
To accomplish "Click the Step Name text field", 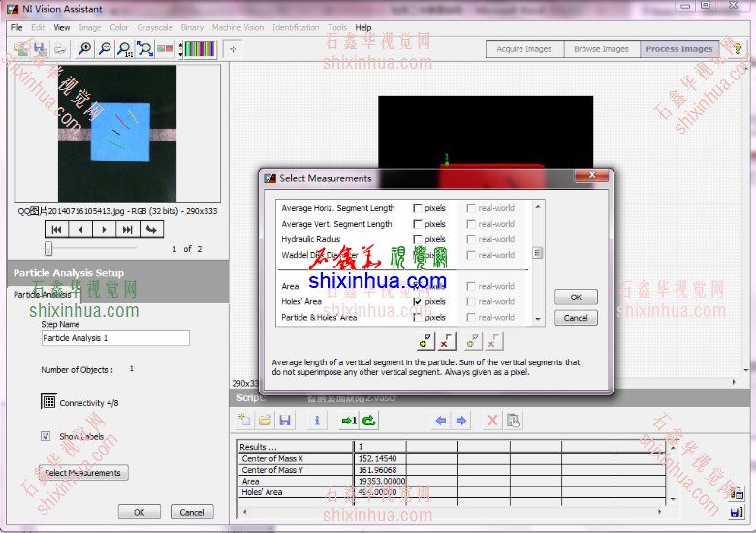I will 115,338.
